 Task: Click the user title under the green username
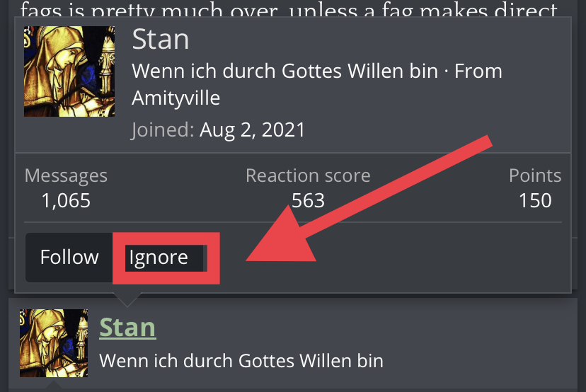coord(241,361)
